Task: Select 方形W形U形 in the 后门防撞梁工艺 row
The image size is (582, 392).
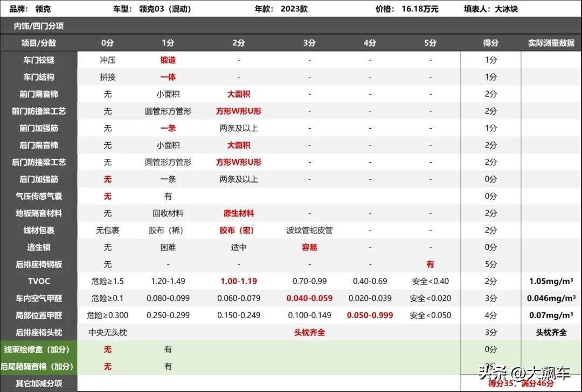Action: click(238, 163)
